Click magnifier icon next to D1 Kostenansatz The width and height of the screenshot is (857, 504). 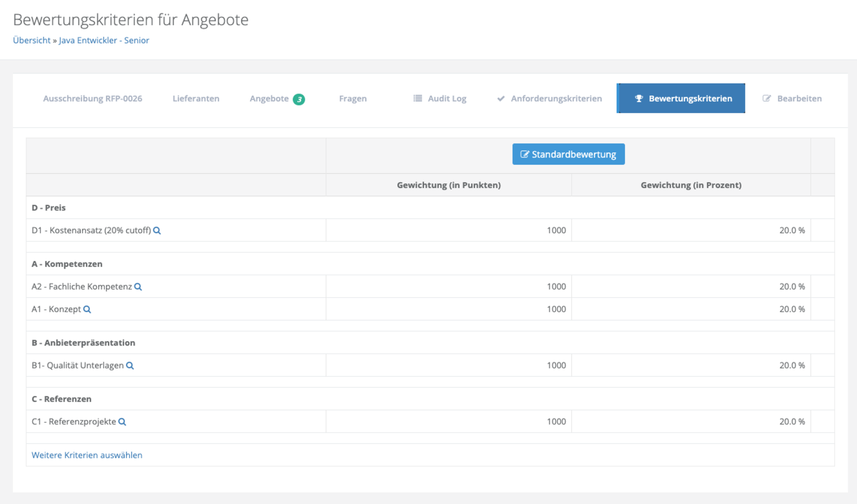pyautogui.click(x=157, y=230)
